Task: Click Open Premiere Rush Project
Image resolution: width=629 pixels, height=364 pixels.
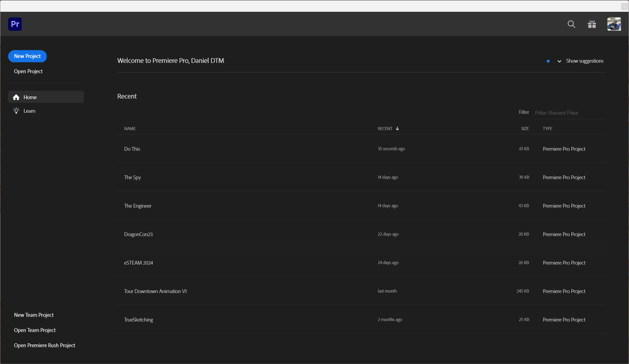Action: click(x=44, y=345)
